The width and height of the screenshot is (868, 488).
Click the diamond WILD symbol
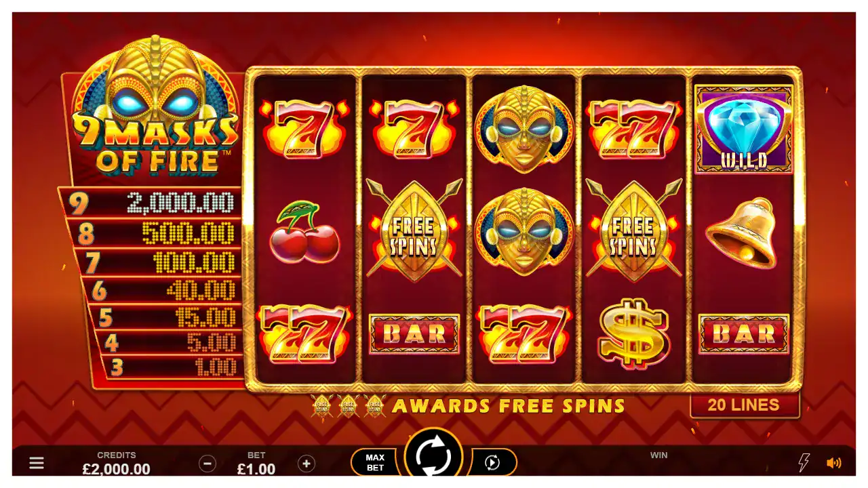(743, 129)
